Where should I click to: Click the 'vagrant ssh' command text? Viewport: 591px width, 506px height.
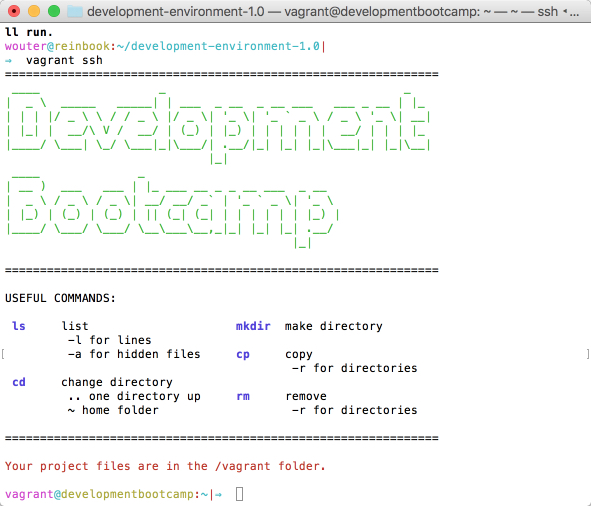[x=64, y=60]
